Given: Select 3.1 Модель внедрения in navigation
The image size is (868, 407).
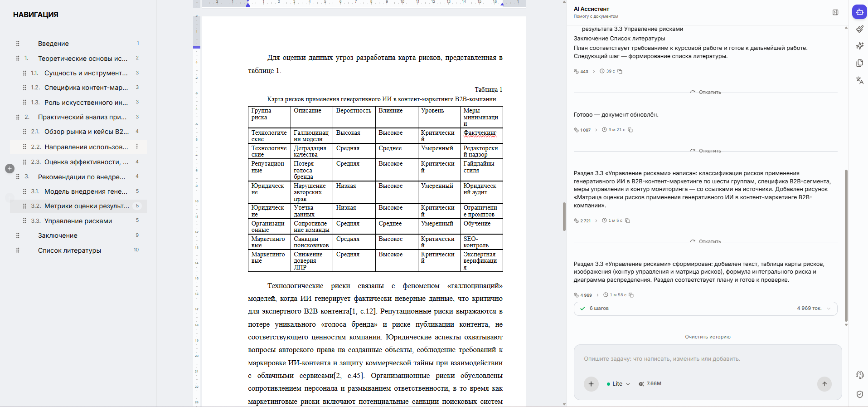Looking at the screenshot, I should pos(86,191).
